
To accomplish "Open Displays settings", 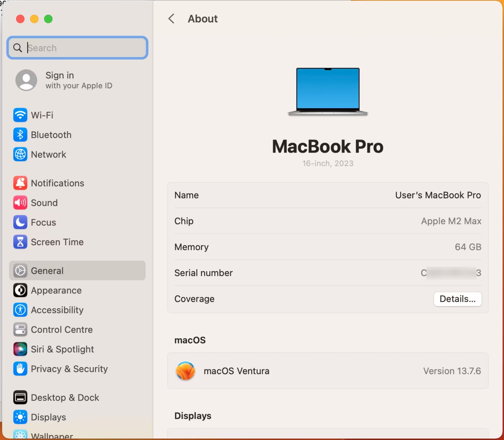I will (x=20, y=417).
